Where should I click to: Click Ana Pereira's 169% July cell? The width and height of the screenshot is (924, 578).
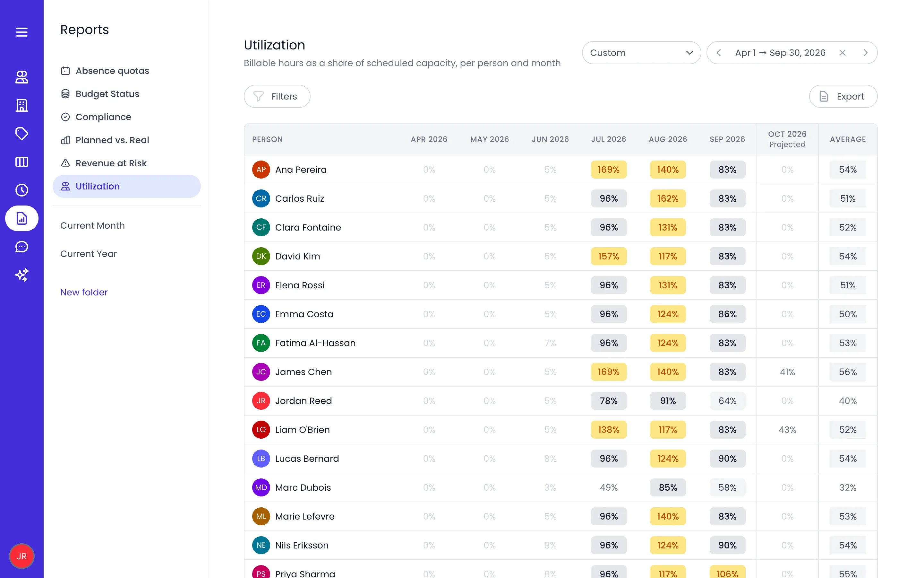click(x=609, y=170)
